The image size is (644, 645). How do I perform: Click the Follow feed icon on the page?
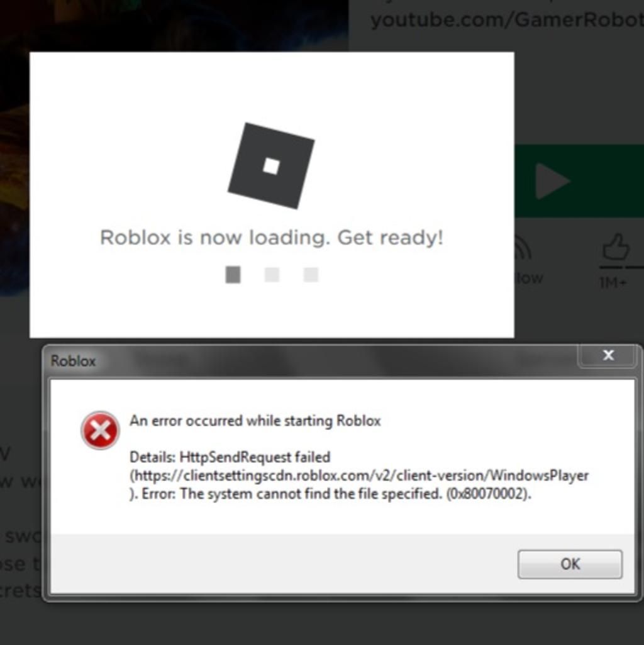523,248
